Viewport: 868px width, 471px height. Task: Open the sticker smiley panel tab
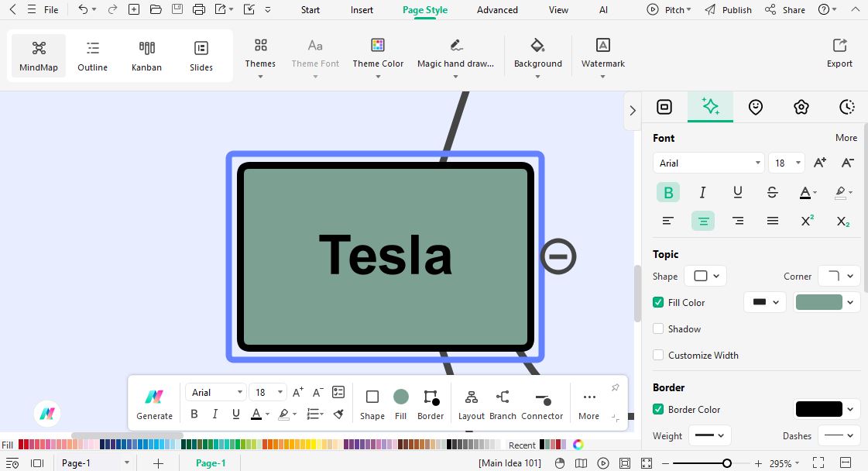756,107
